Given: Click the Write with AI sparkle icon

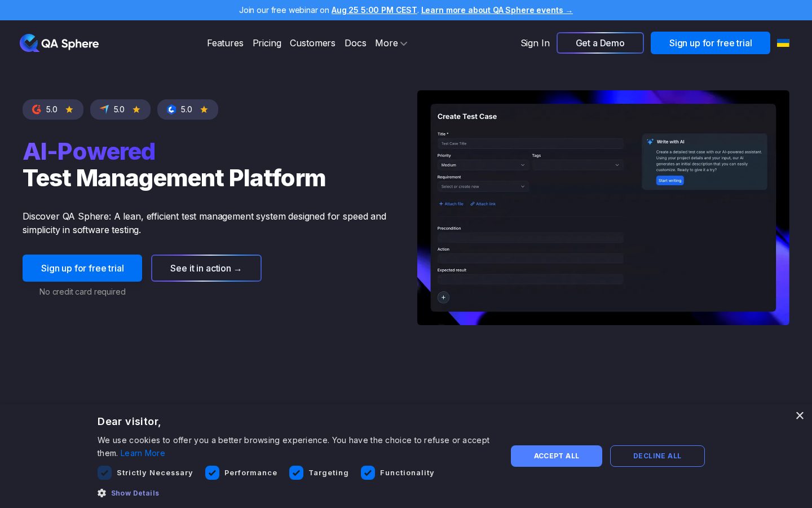Looking at the screenshot, I should tap(650, 142).
